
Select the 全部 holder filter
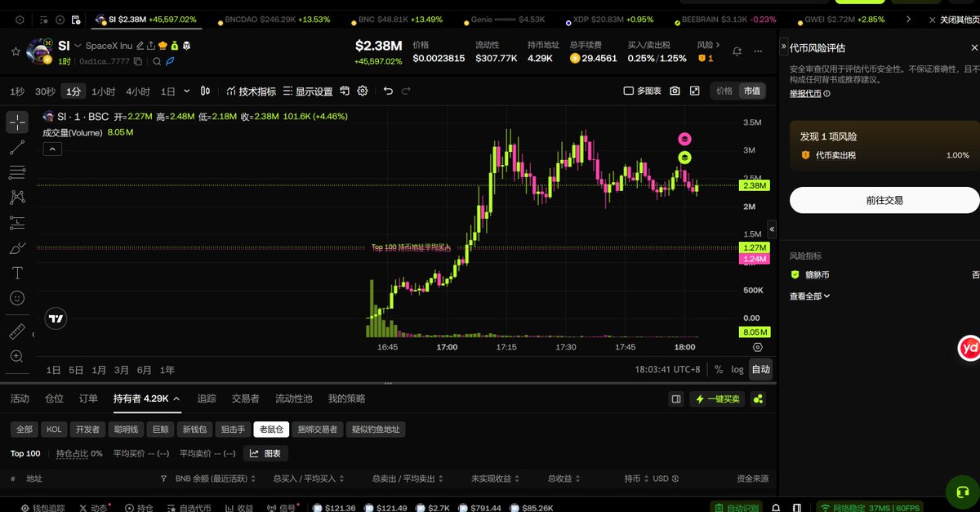[24, 429]
